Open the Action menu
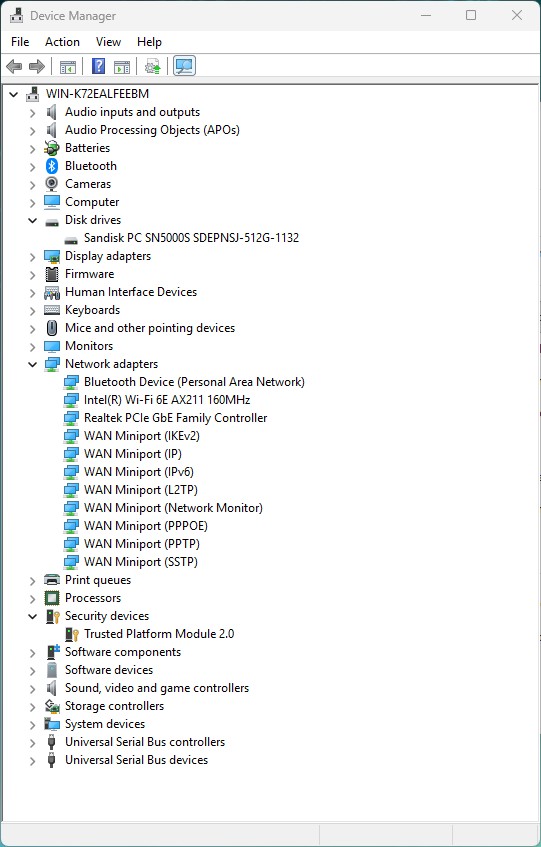 click(x=62, y=42)
